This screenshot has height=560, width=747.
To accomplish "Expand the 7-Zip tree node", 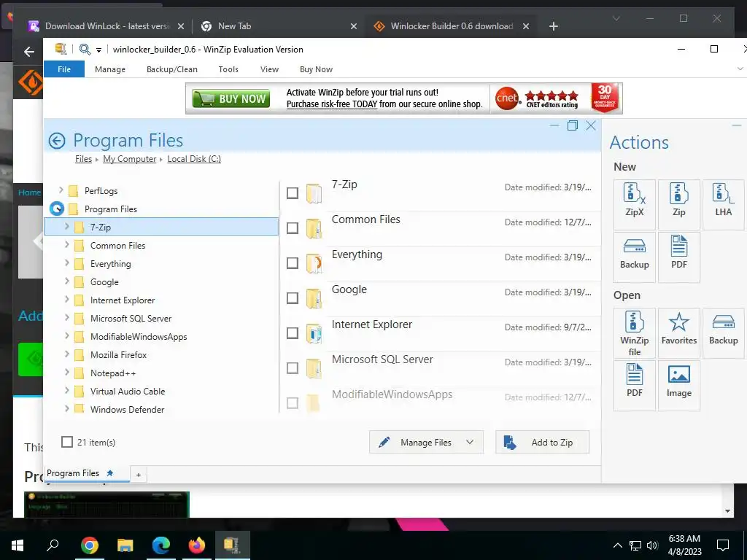I will point(66,227).
